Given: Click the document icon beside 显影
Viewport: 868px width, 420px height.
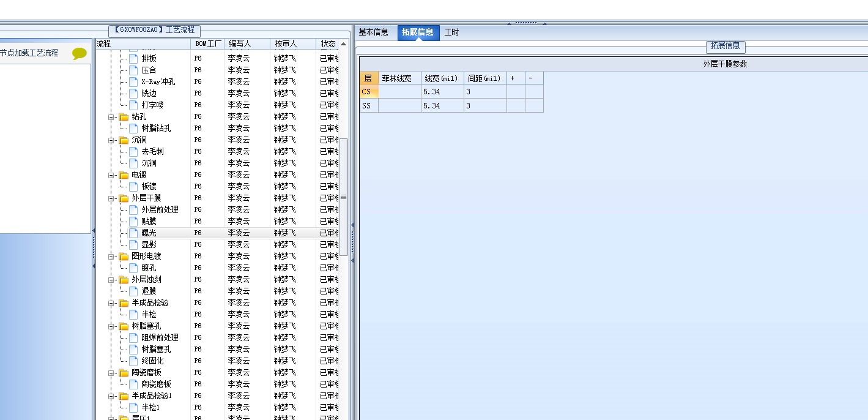Looking at the screenshot, I should (133, 244).
